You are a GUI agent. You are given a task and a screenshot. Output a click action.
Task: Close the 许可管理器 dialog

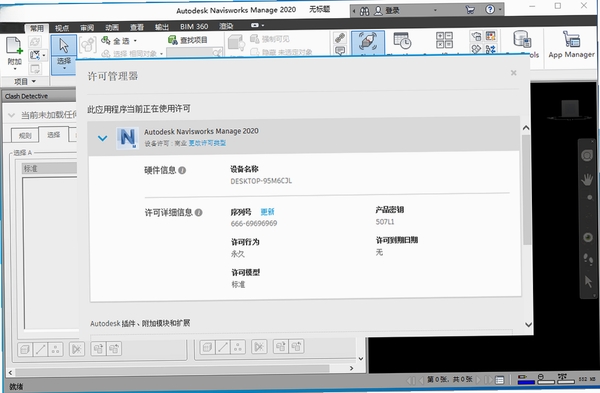[514, 73]
